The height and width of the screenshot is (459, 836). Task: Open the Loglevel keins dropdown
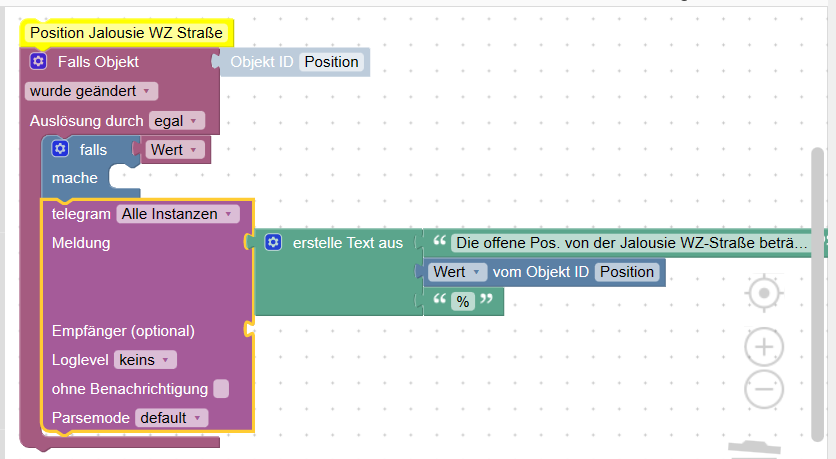point(145,360)
